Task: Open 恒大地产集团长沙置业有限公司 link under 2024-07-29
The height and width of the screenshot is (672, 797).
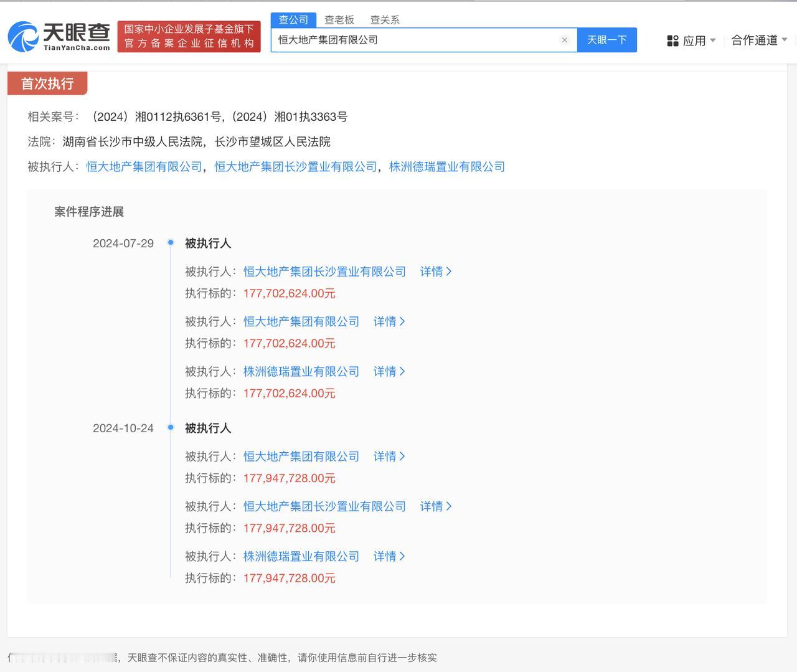Action: pyautogui.click(x=324, y=272)
